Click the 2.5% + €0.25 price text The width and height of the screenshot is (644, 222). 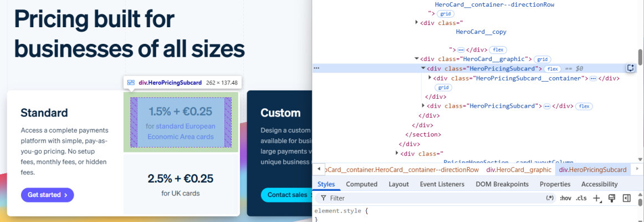pyautogui.click(x=181, y=179)
